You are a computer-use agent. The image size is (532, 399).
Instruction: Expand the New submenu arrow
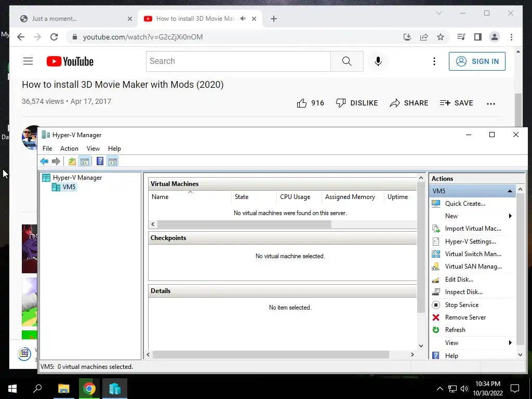click(x=510, y=216)
